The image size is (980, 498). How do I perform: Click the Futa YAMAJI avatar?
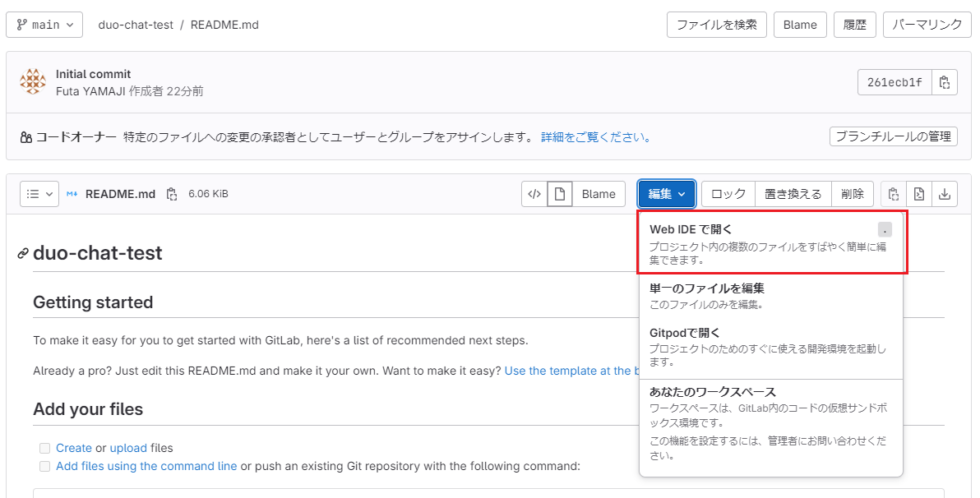33,82
